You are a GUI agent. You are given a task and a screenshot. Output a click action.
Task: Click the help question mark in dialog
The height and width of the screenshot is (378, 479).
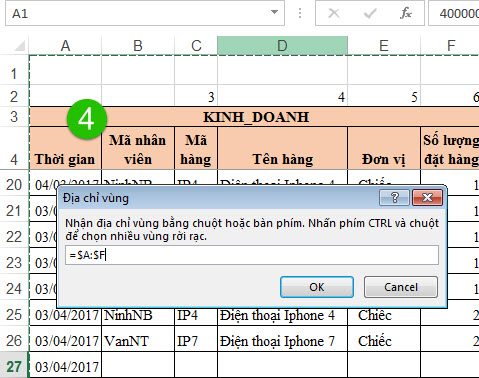coord(394,198)
